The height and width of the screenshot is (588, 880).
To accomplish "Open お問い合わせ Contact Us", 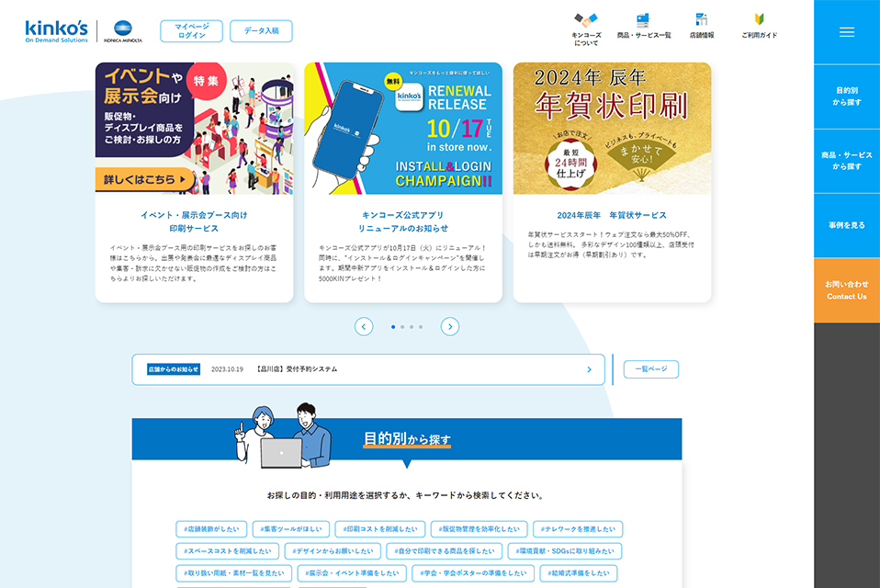I will 847,290.
